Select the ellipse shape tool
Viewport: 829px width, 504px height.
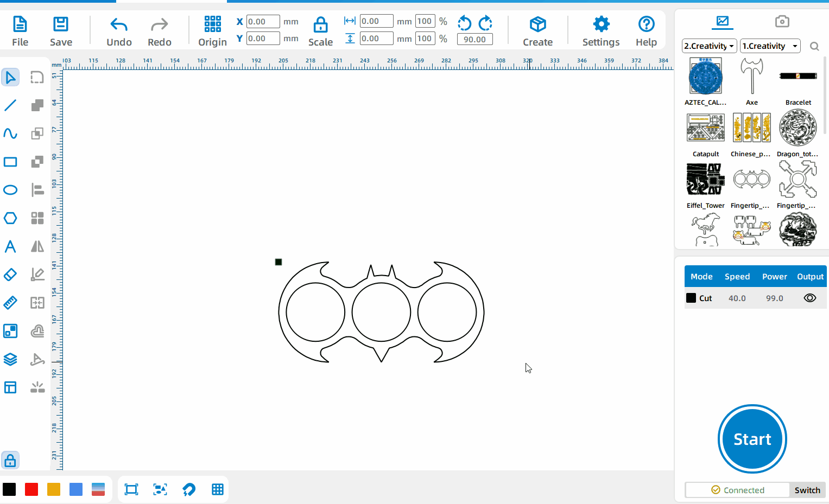point(10,190)
